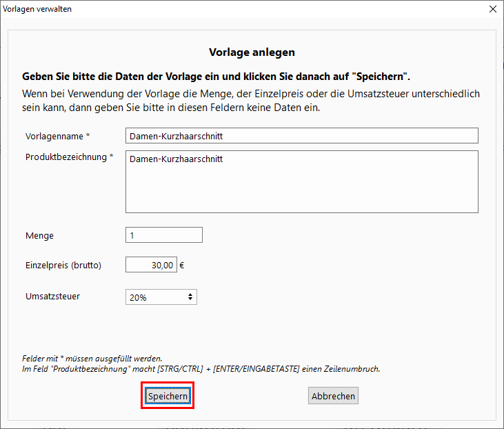Click the "Vorlagen verwalten" title bar text
Viewport: 504px width, 429px height.
click(37, 9)
